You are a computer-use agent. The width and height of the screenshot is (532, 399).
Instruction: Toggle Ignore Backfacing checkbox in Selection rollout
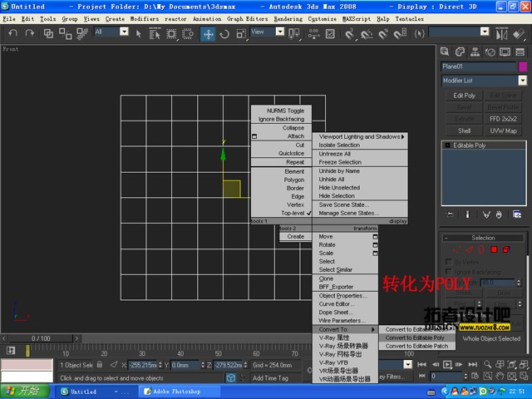(x=449, y=272)
